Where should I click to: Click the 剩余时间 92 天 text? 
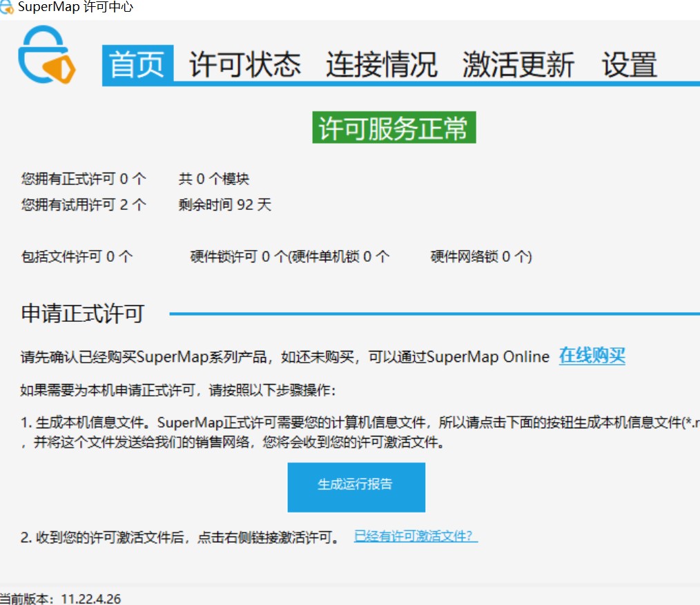tap(225, 204)
